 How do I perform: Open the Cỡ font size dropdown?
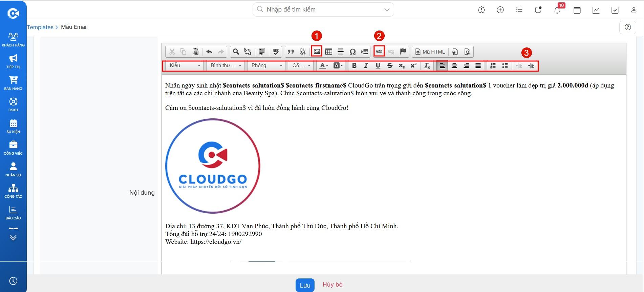(x=301, y=65)
